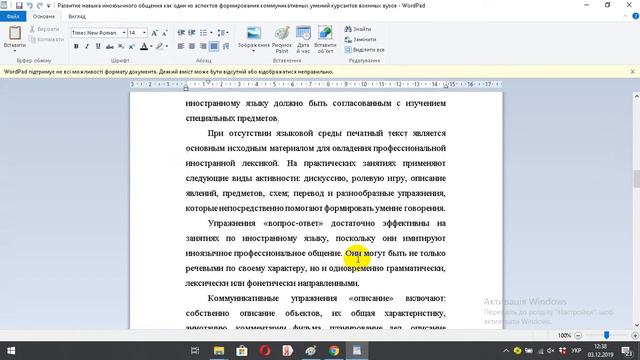This screenshot has width=640, height=360.
Task: Open the font size 14 dropdown
Action: click(x=144, y=33)
